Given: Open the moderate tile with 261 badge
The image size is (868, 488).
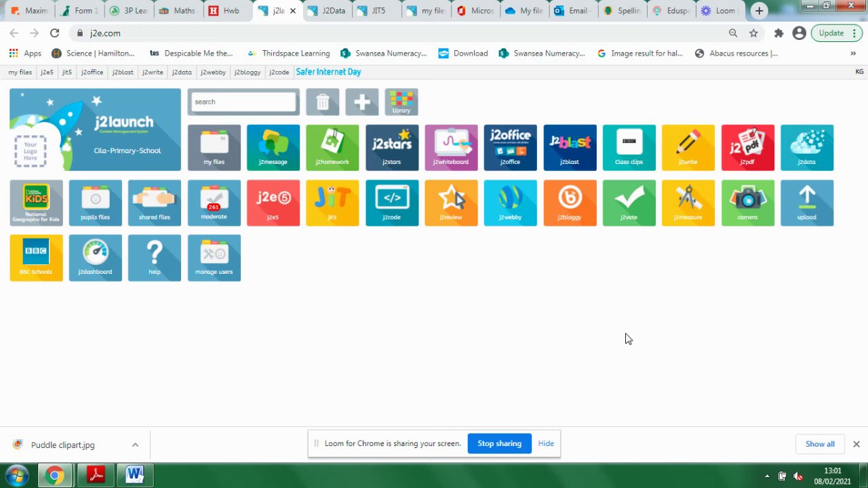Looking at the screenshot, I should pos(214,203).
